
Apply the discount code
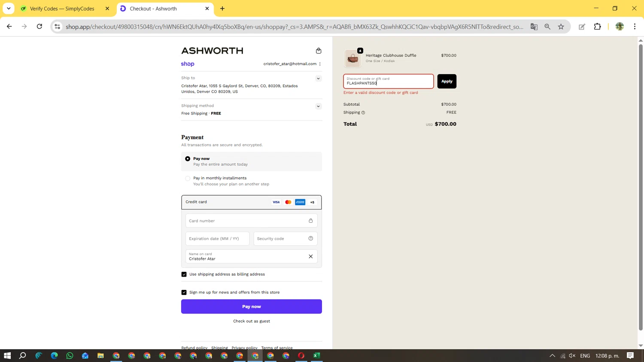(x=447, y=81)
